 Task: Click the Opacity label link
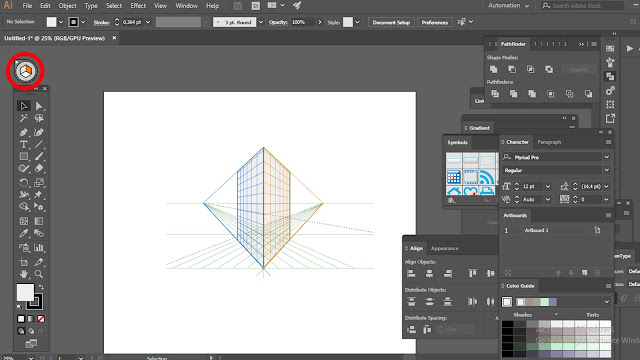[x=278, y=22]
